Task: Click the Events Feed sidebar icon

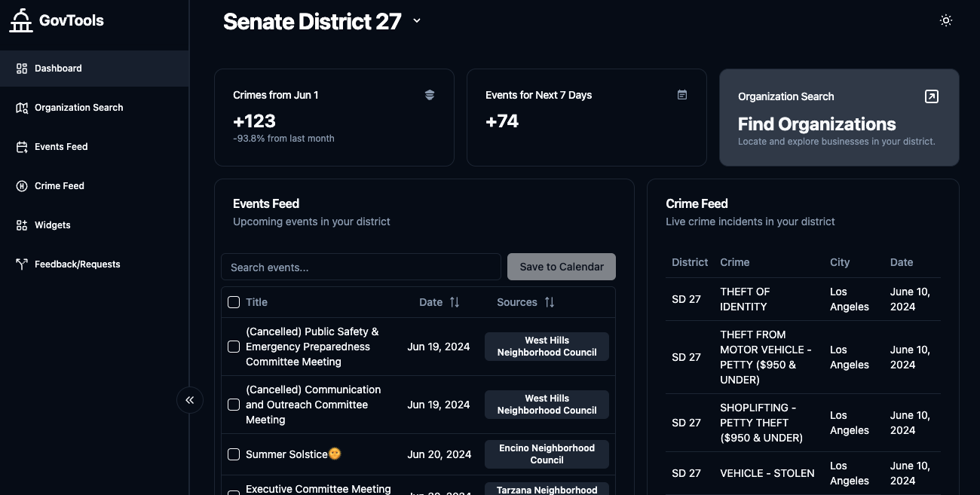Action: pyautogui.click(x=21, y=146)
